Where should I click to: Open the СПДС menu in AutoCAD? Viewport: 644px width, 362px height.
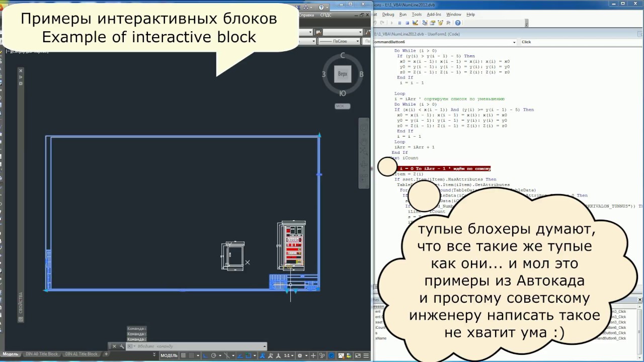(x=326, y=15)
